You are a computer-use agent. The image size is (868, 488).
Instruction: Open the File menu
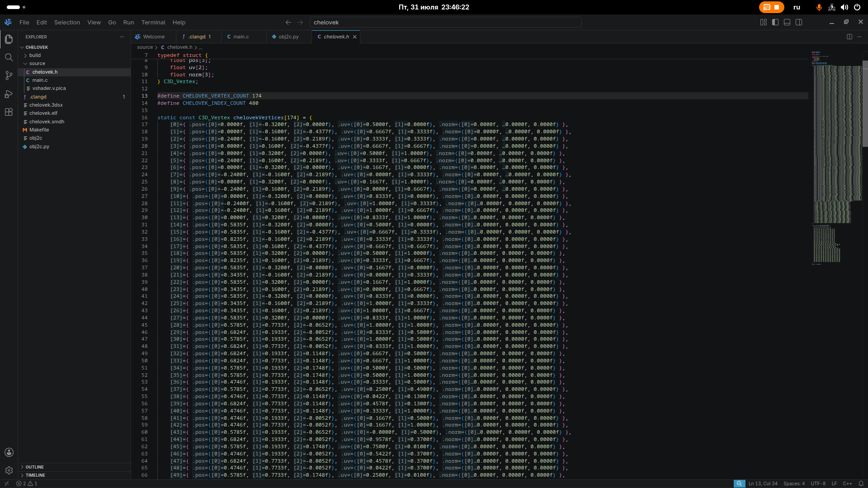point(24,22)
